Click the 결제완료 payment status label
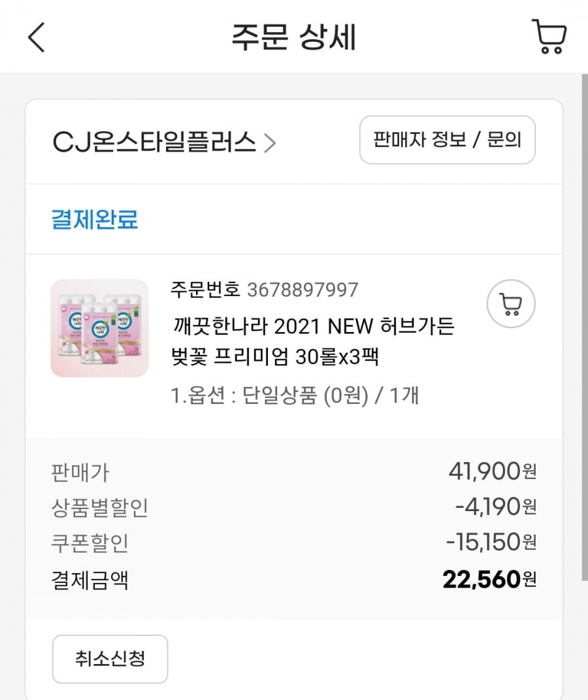The width and height of the screenshot is (588, 700). pos(95,219)
